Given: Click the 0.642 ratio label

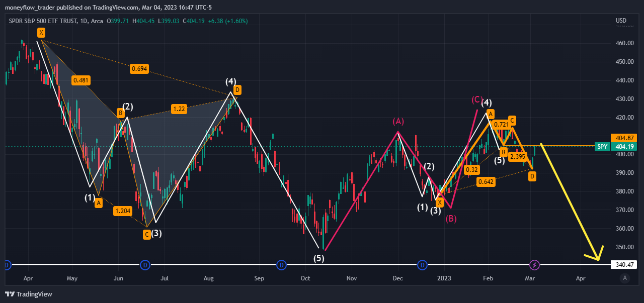Looking at the screenshot, I should pos(486,182).
